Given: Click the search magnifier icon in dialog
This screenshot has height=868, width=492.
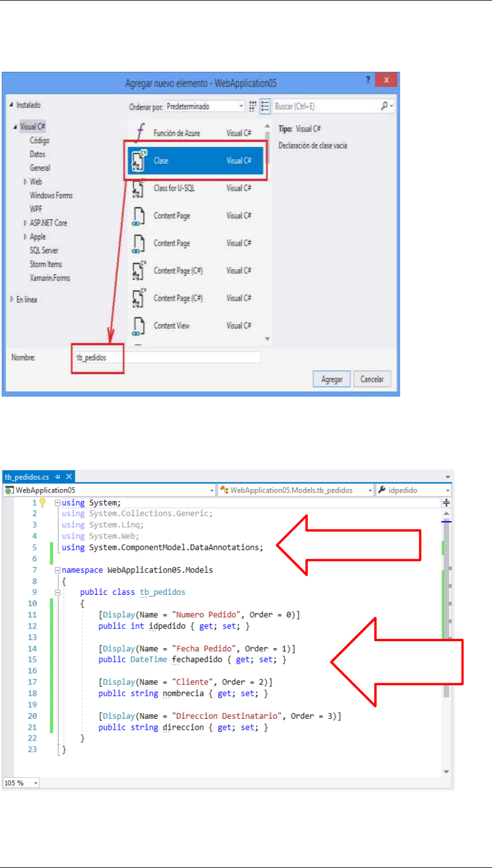Looking at the screenshot, I should (x=385, y=106).
